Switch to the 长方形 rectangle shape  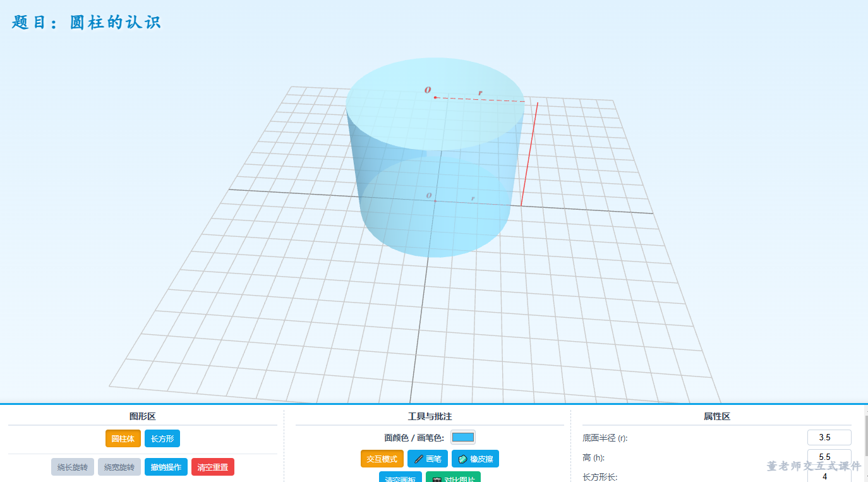tap(162, 438)
